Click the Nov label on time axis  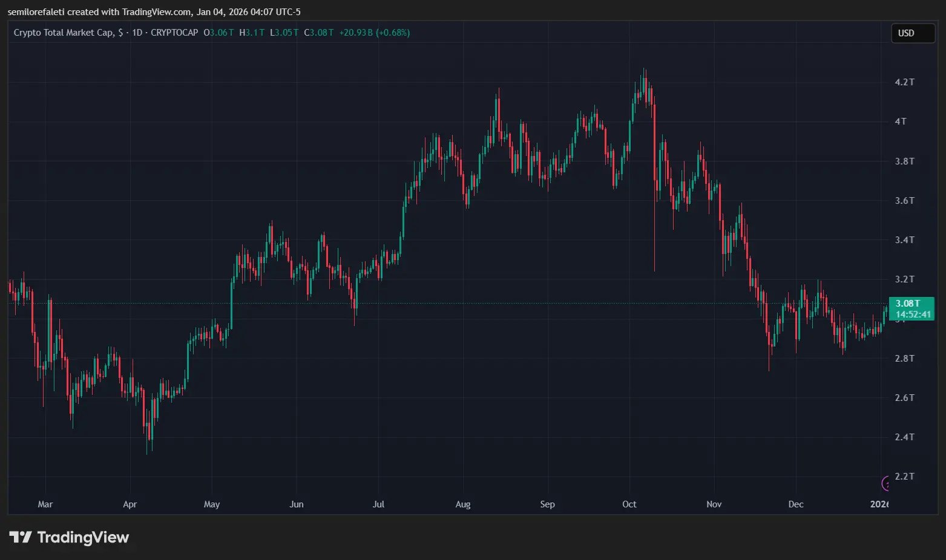click(714, 504)
